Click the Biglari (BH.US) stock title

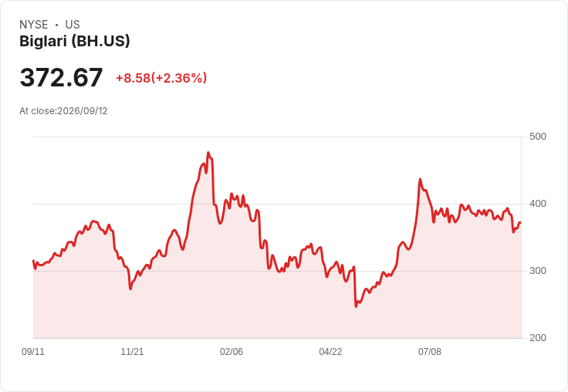point(75,41)
